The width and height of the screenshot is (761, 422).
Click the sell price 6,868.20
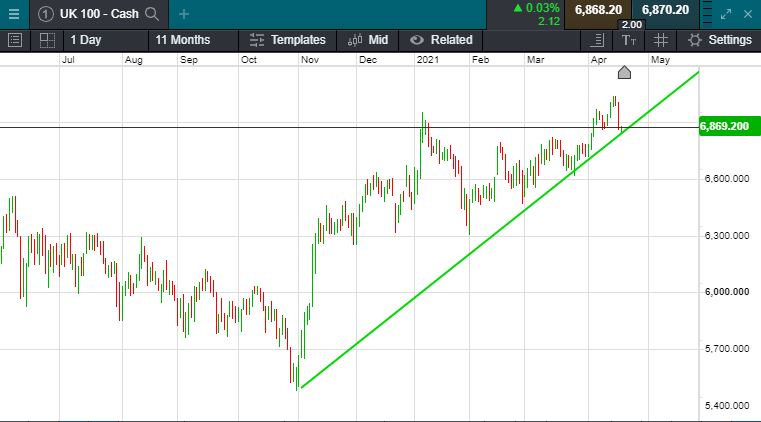tap(598, 10)
